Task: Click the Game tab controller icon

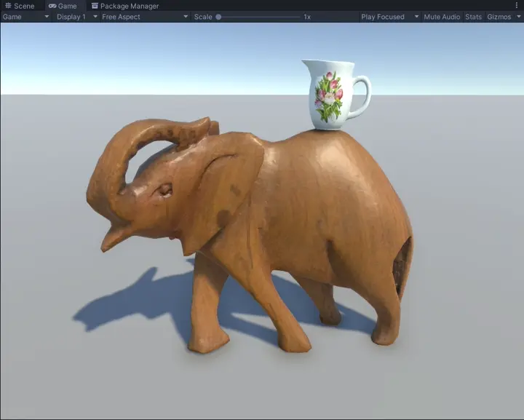Action: (52, 6)
